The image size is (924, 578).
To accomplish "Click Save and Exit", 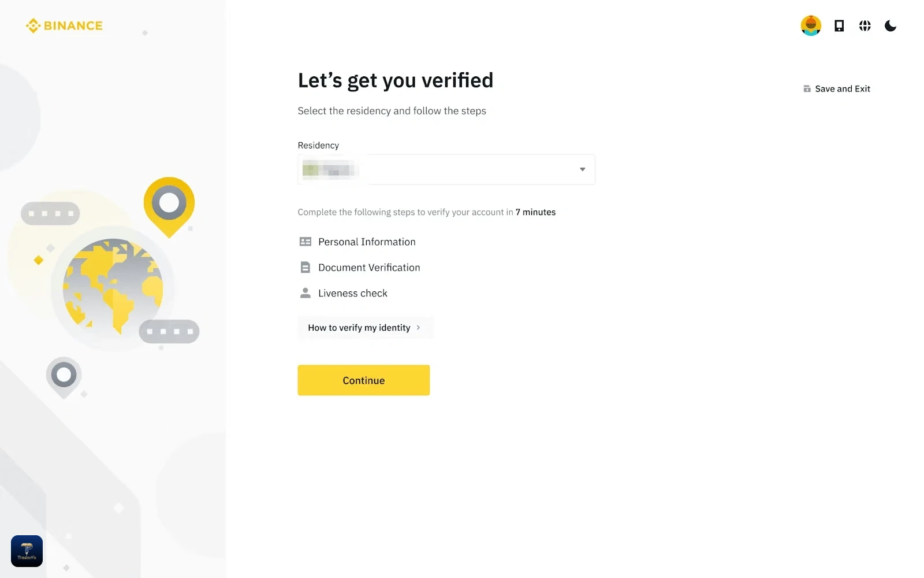I will click(836, 88).
